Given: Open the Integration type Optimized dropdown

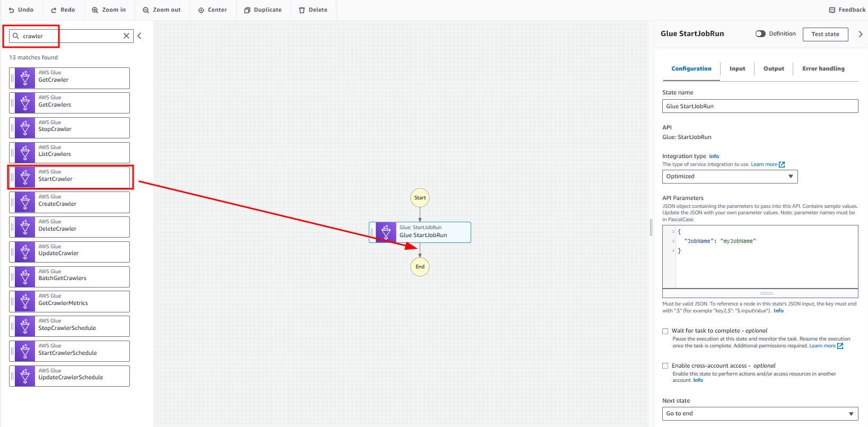Looking at the screenshot, I should tap(730, 177).
